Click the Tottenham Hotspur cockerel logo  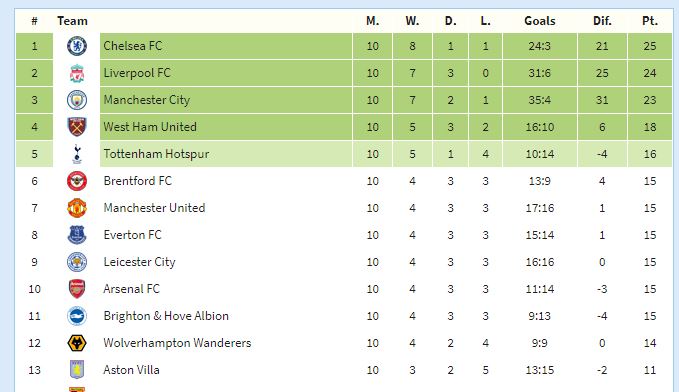[77, 154]
